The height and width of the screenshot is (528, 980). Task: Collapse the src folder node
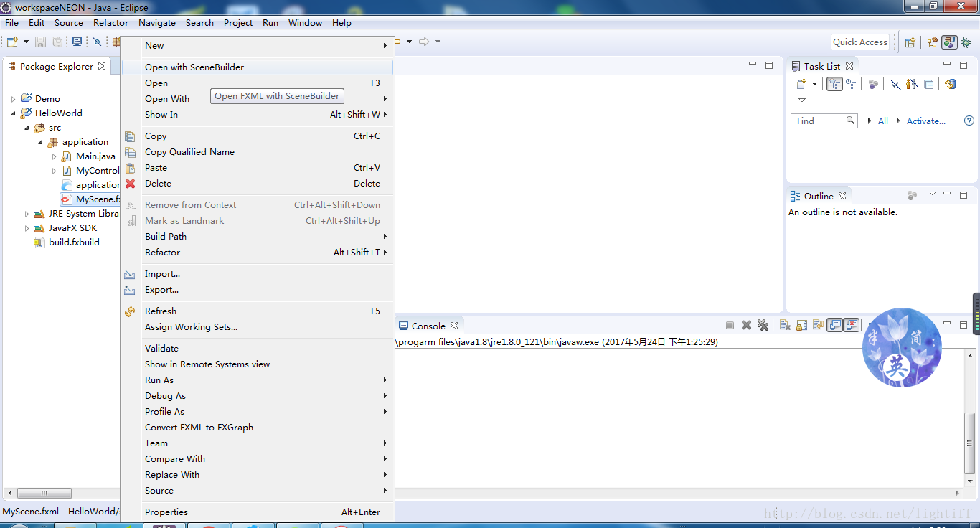[27, 128]
